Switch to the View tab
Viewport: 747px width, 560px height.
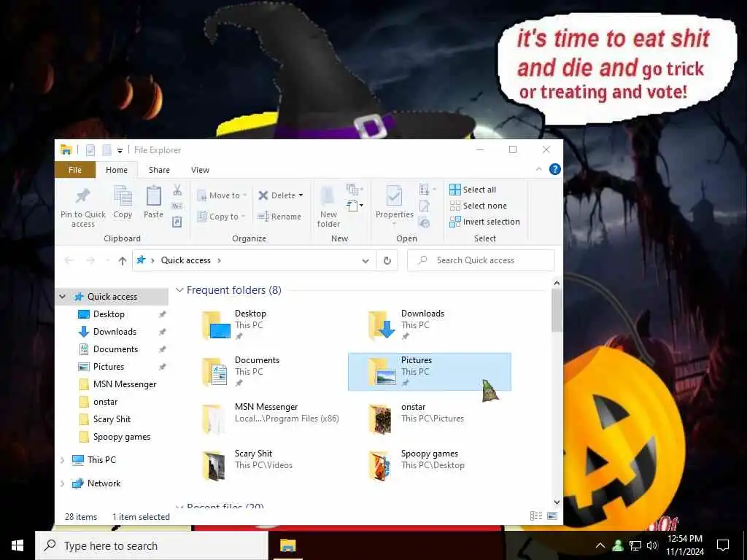200,170
